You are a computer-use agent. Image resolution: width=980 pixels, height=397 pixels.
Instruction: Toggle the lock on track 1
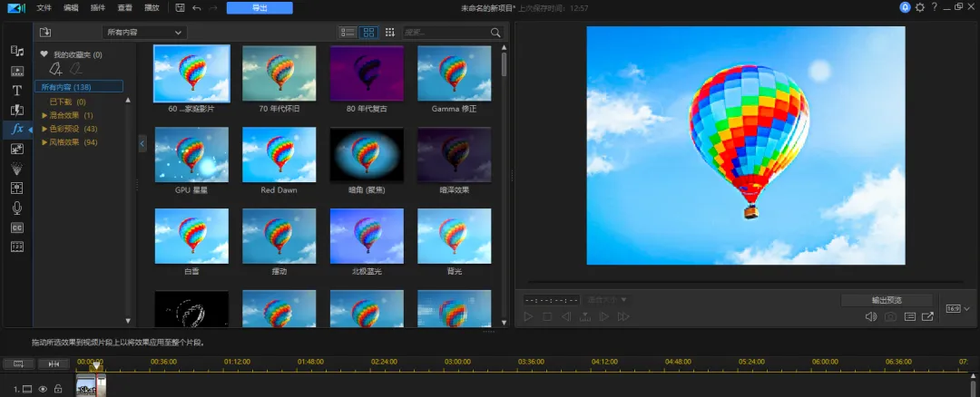(58, 389)
